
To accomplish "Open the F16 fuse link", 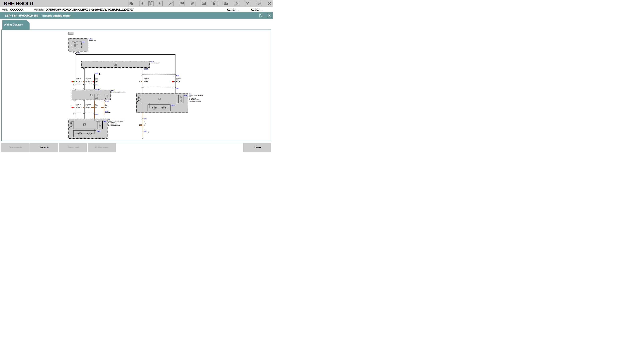I will (x=83, y=42).
